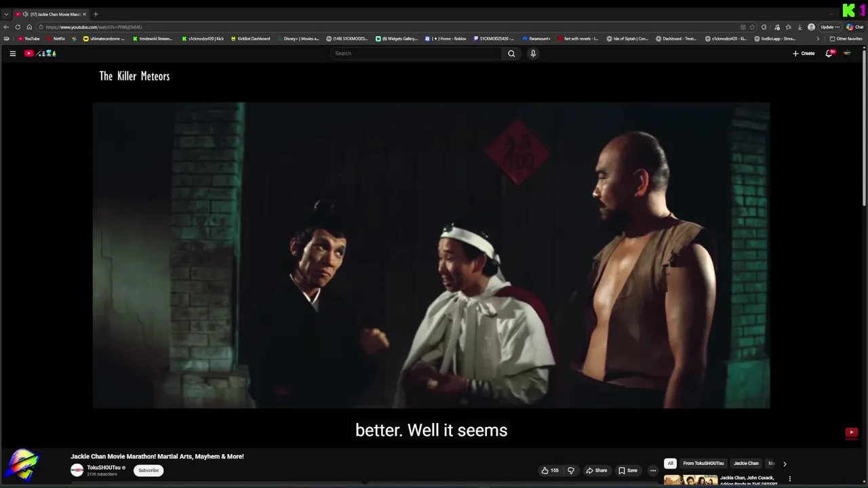This screenshot has width=868, height=488.
Task: Expand bookmarks bar overflow chevron
Action: coord(817,39)
